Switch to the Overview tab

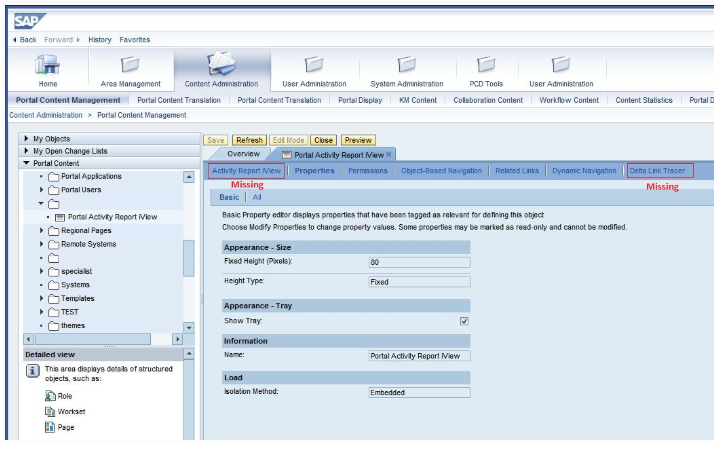[243, 154]
